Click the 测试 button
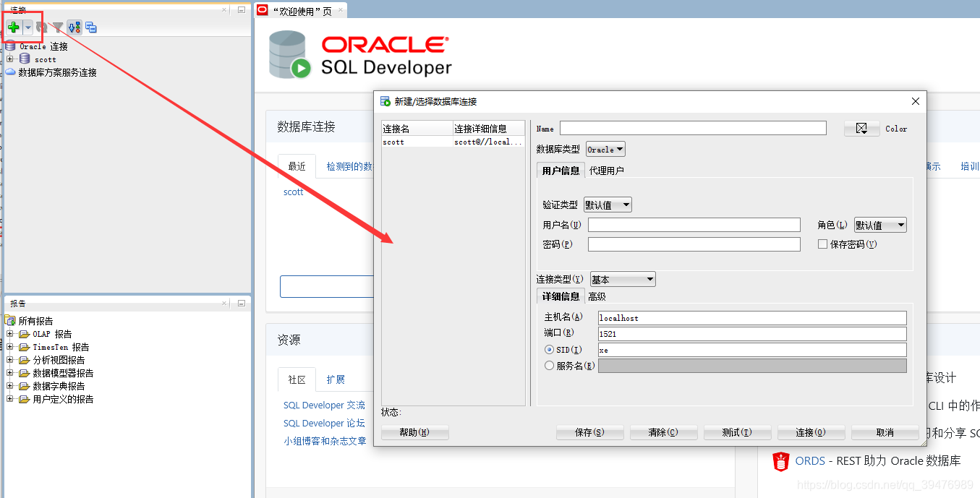980x498 pixels. pyautogui.click(x=737, y=432)
